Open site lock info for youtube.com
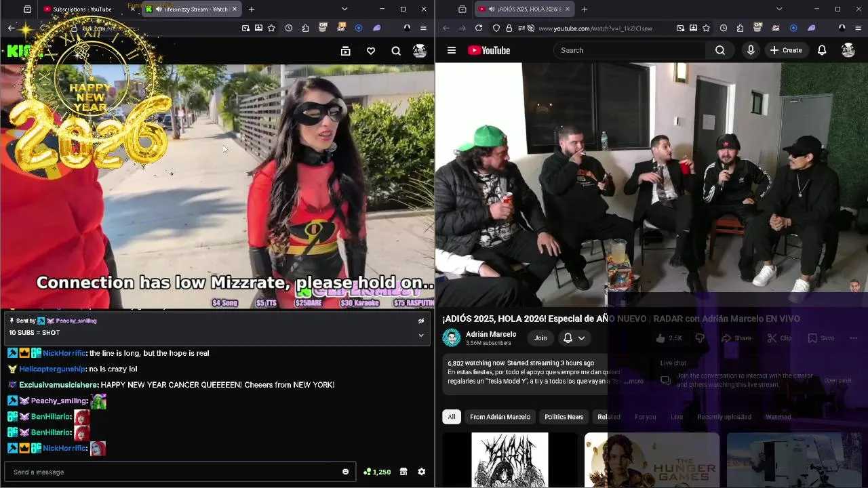The image size is (868, 488). pos(509,28)
